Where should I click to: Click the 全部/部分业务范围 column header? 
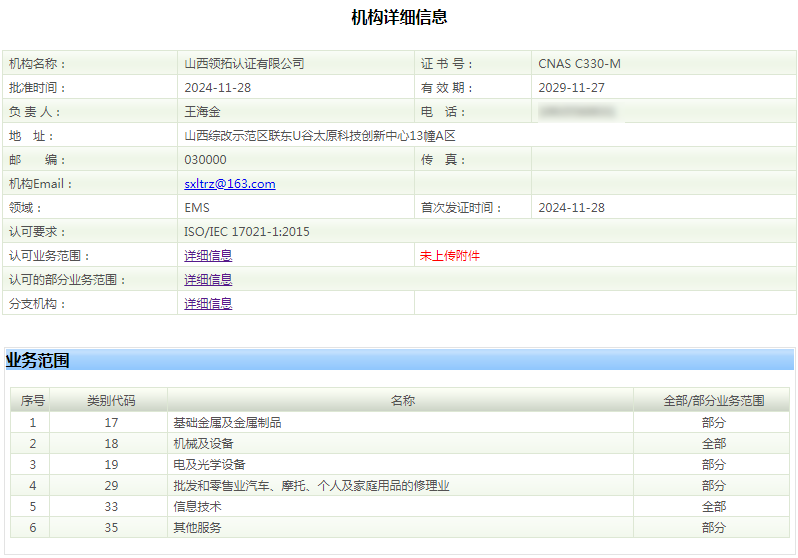click(x=713, y=401)
